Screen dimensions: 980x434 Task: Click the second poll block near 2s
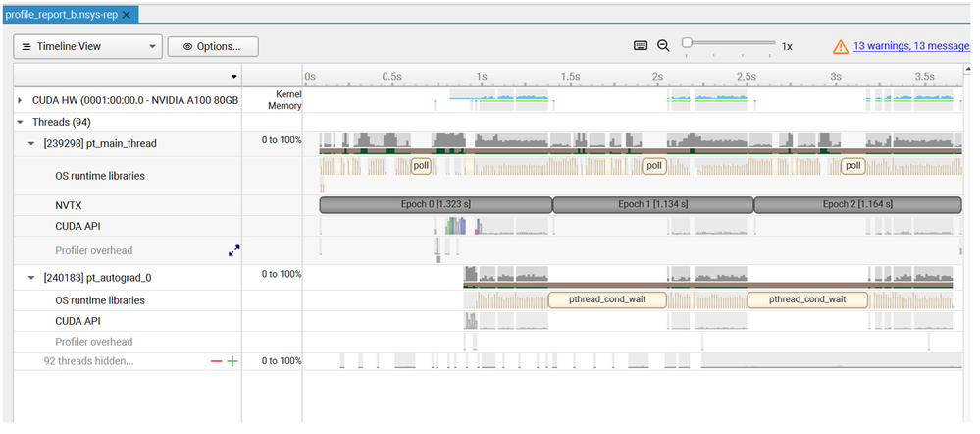click(653, 166)
